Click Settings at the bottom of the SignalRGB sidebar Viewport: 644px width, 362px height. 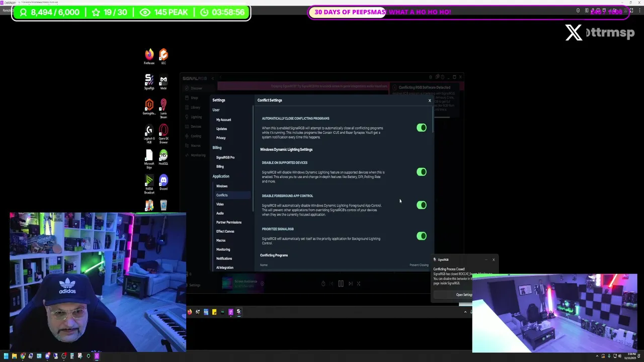coord(194,285)
